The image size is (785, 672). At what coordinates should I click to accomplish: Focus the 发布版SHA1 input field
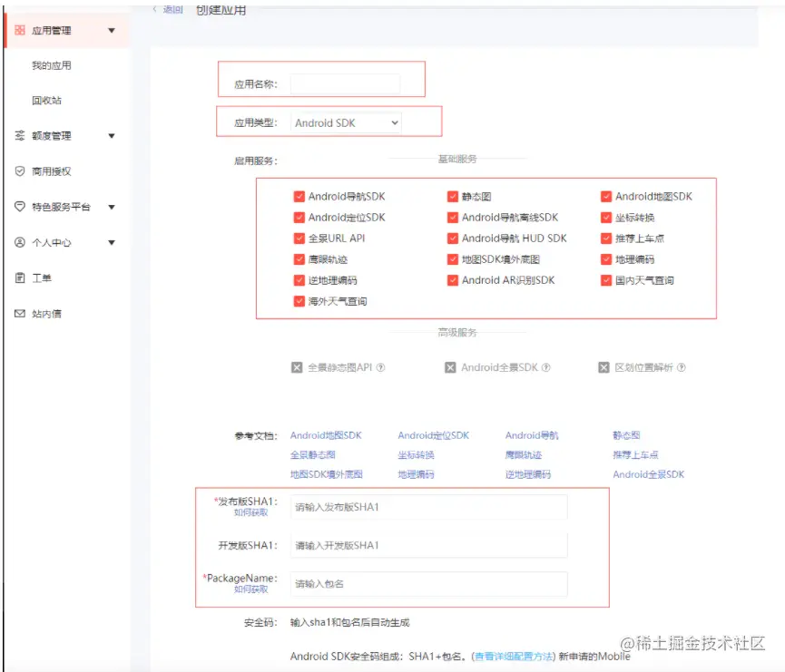(x=428, y=507)
